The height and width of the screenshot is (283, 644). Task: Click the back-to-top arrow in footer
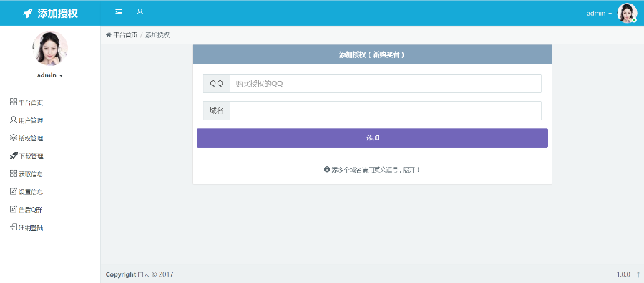[638, 274]
